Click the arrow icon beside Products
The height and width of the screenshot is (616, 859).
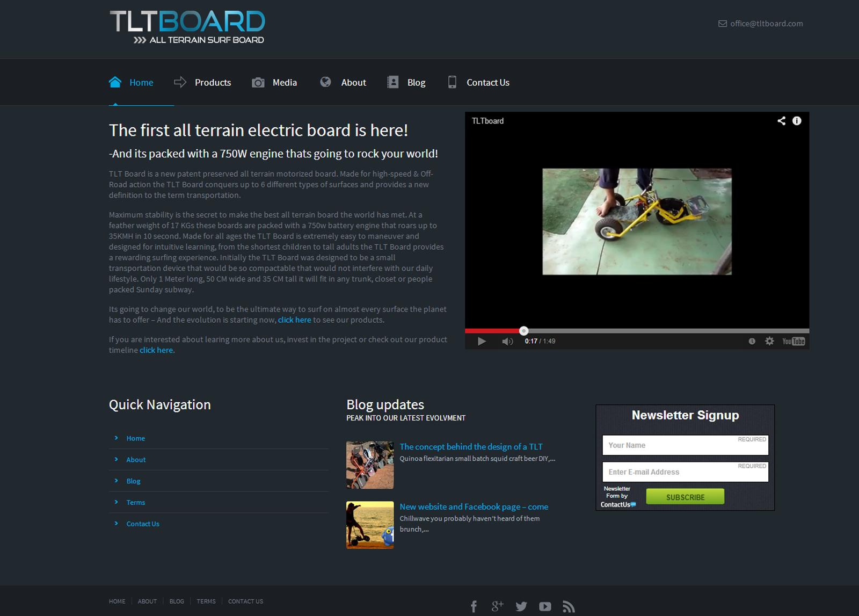coord(180,82)
